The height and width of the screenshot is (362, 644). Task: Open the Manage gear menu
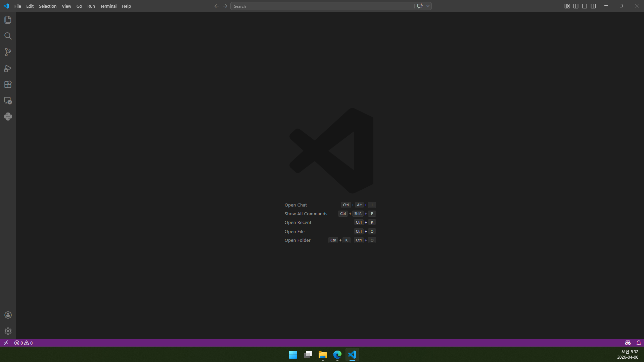point(8,331)
